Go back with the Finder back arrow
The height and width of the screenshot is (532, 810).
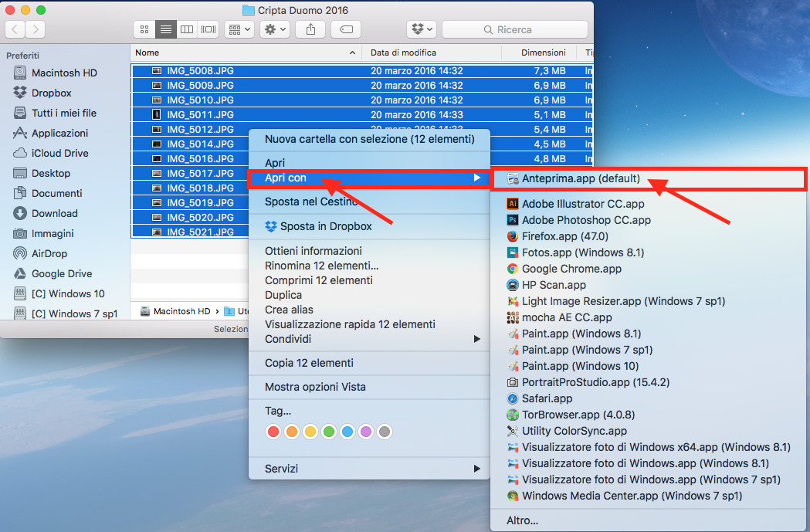tap(15, 29)
